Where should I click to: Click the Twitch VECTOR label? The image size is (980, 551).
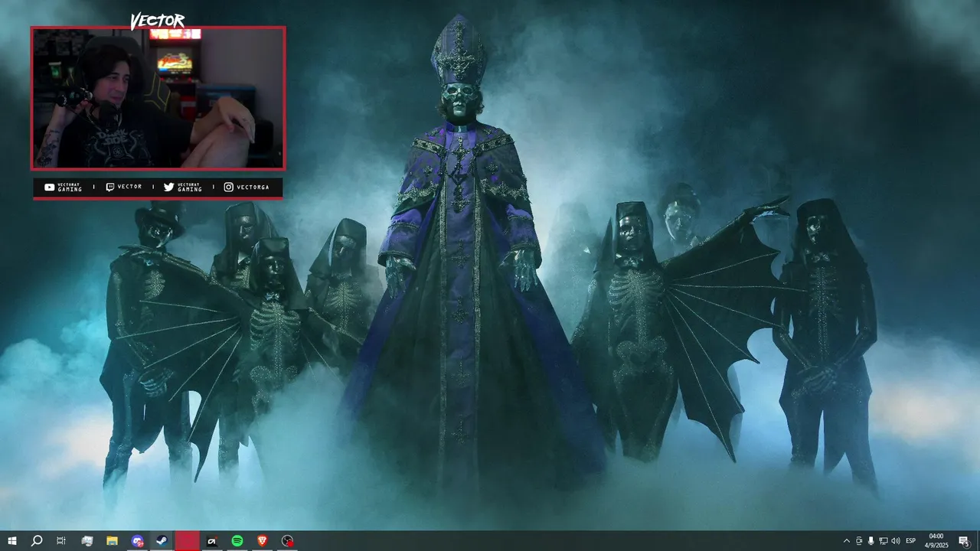click(123, 187)
